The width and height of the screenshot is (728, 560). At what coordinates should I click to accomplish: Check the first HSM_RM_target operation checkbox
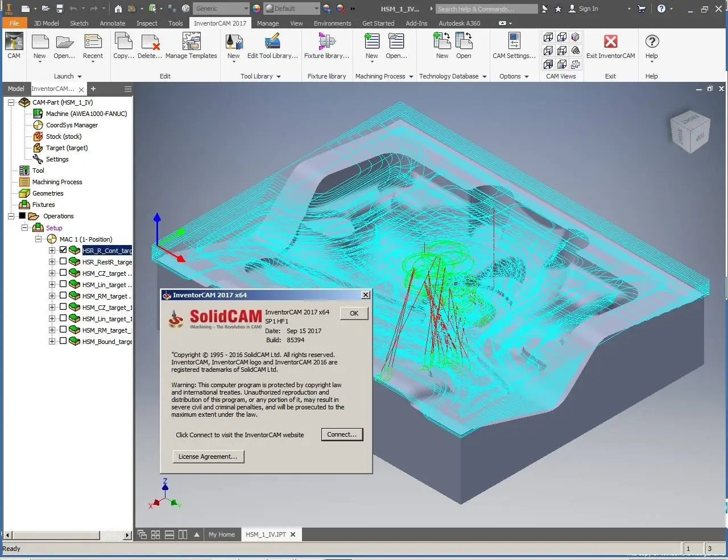(x=63, y=296)
